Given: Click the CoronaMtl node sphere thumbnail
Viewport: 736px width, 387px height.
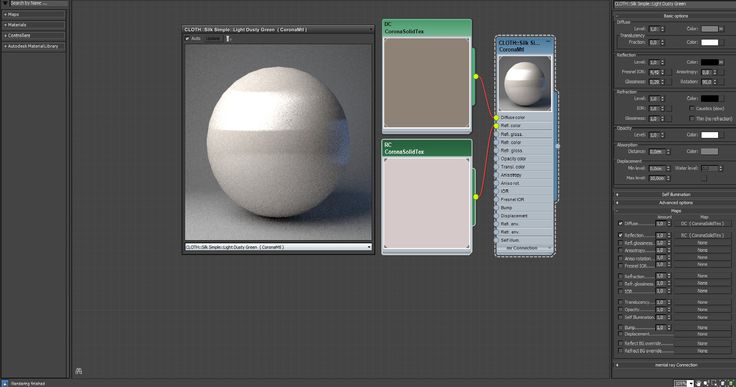Looking at the screenshot, I should tap(524, 84).
